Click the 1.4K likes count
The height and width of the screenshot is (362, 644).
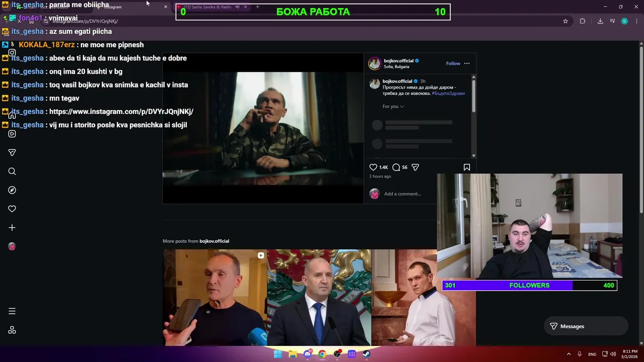click(x=383, y=167)
